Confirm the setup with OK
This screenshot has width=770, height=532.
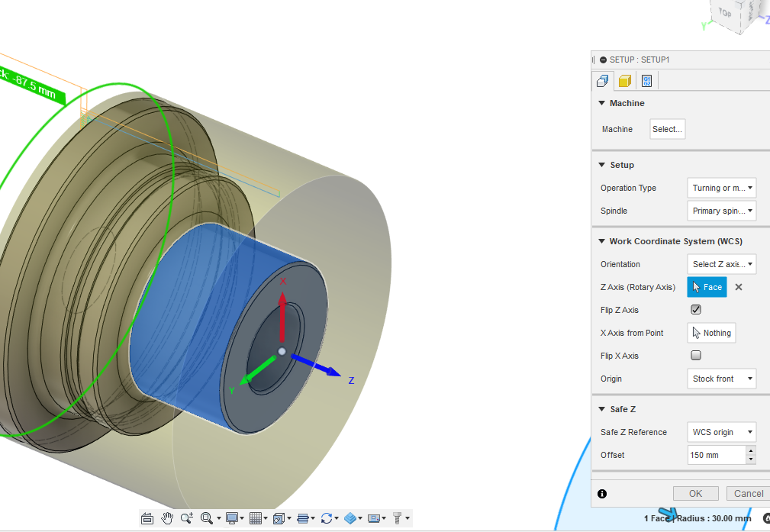point(695,493)
